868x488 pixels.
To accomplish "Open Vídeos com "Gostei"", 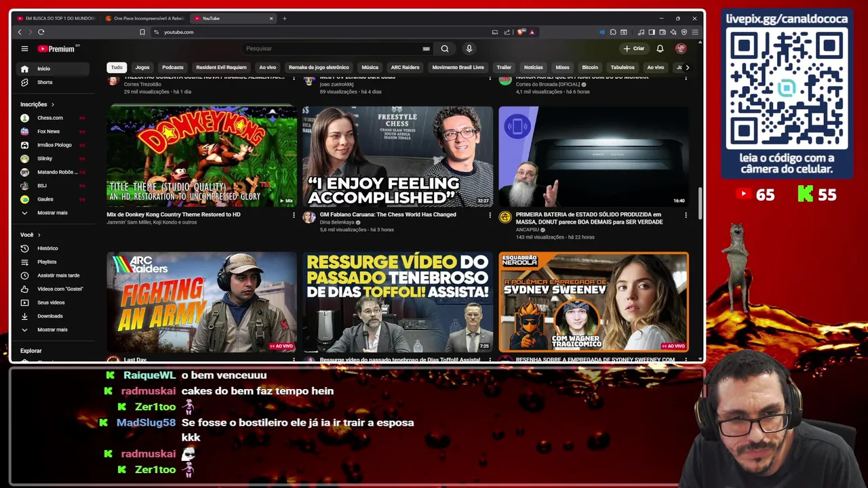I will click(54, 289).
